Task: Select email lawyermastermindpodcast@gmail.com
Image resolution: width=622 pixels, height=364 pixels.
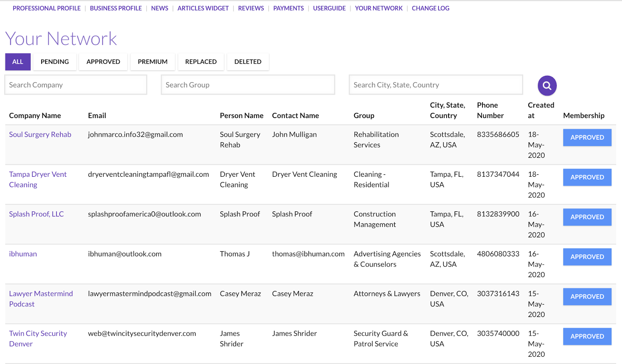Action: click(x=150, y=294)
